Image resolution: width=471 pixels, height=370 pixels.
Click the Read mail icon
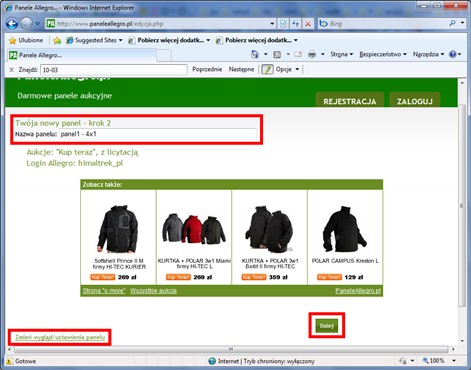pyautogui.click(x=298, y=54)
